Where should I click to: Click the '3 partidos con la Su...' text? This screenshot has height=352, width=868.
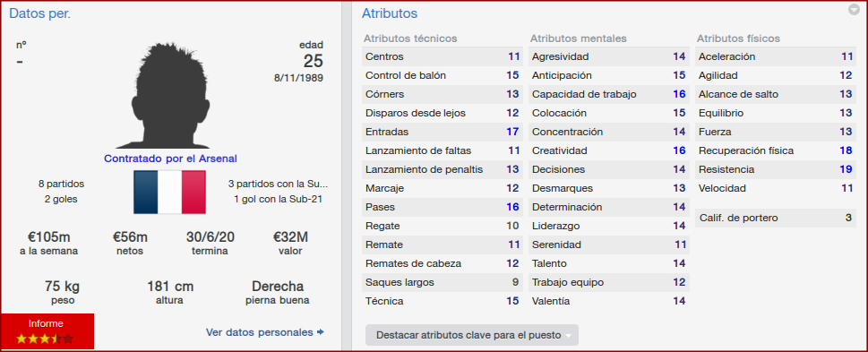(x=278, y=184)
